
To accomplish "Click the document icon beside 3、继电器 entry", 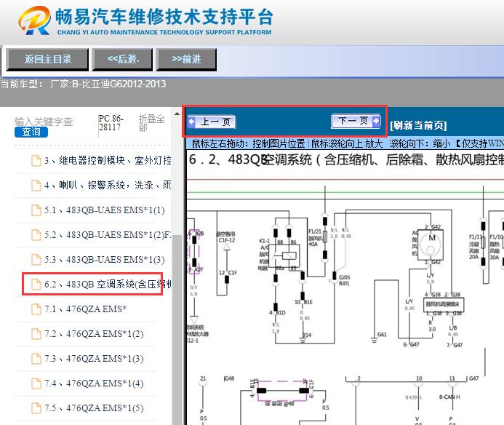I will (36, 160).
